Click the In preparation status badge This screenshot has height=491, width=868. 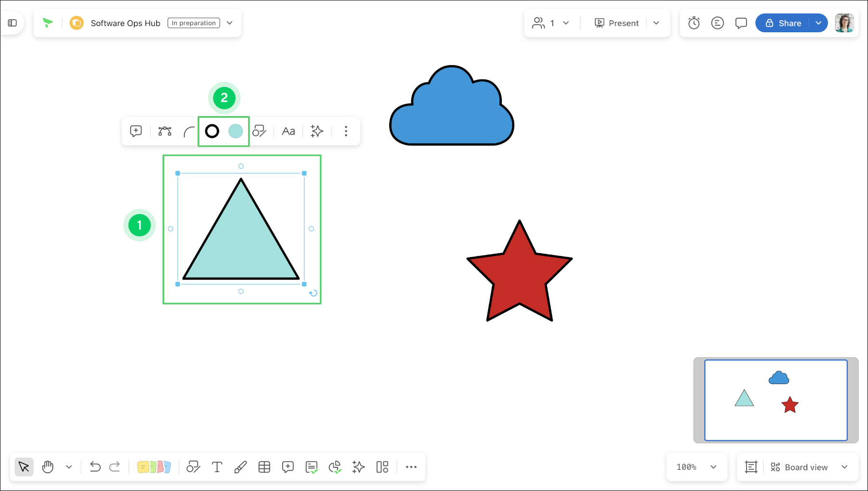pos(194,23)
